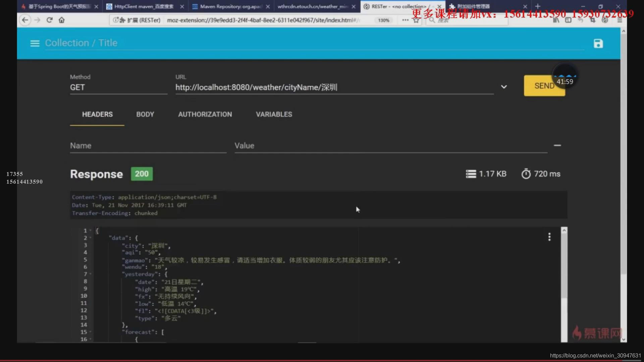Collapse the "forecast" array fold arrow
Screen dimensions: 644x362
(x=90, y=332)
